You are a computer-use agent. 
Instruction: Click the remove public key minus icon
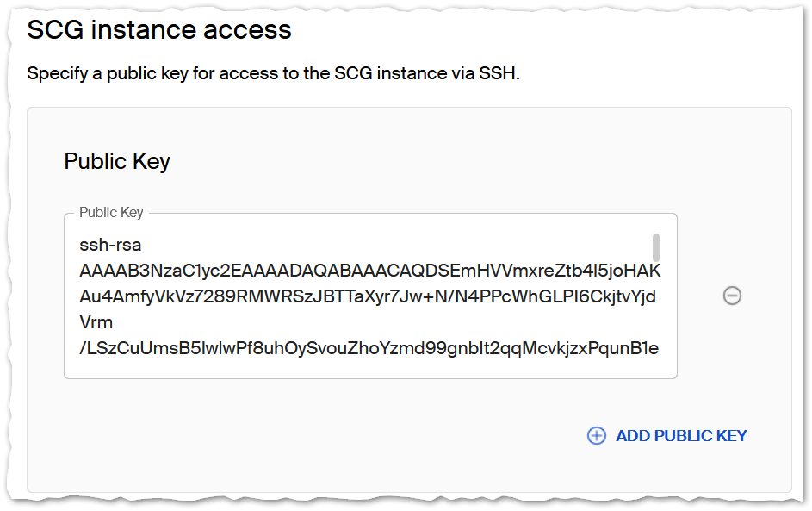pos(732,296)
